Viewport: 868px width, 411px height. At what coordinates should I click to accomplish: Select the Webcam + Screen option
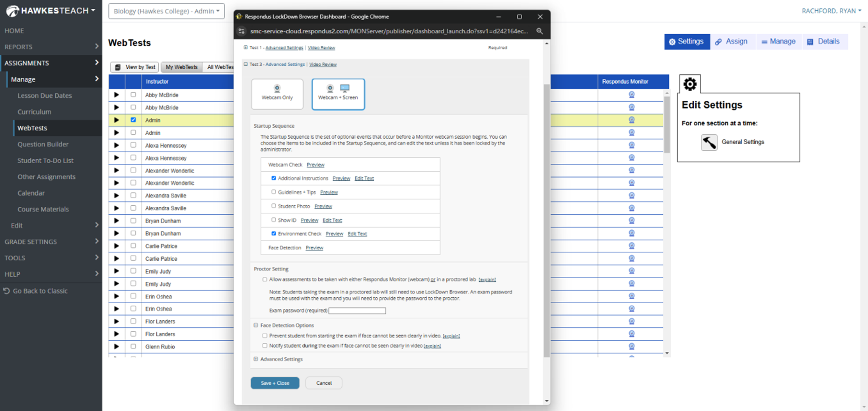point(338,94)
